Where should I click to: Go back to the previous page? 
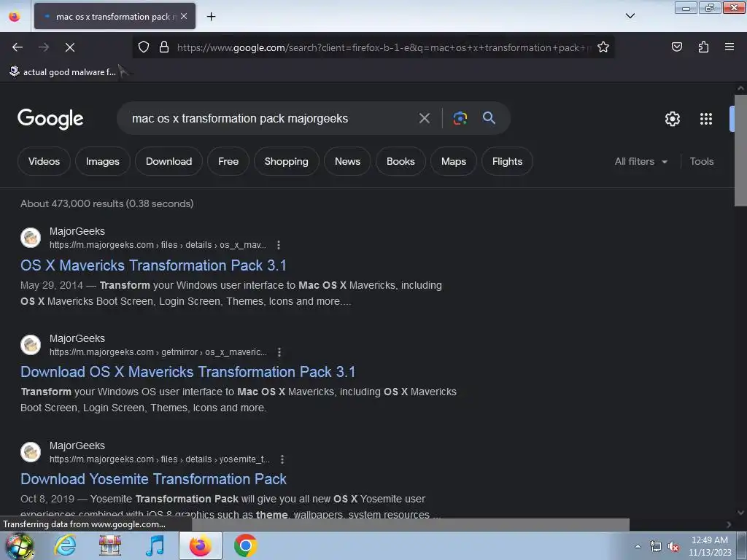(18, 47)
